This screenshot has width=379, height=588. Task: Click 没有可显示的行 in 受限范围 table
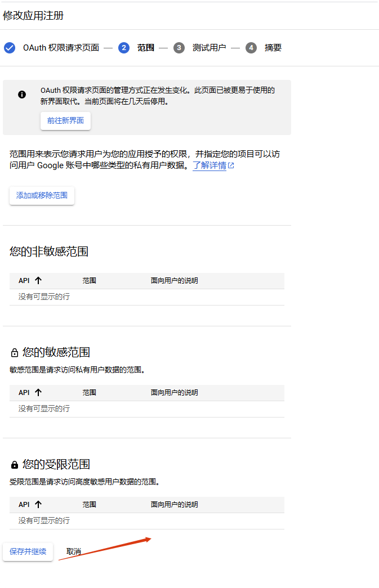click(44, 520)
